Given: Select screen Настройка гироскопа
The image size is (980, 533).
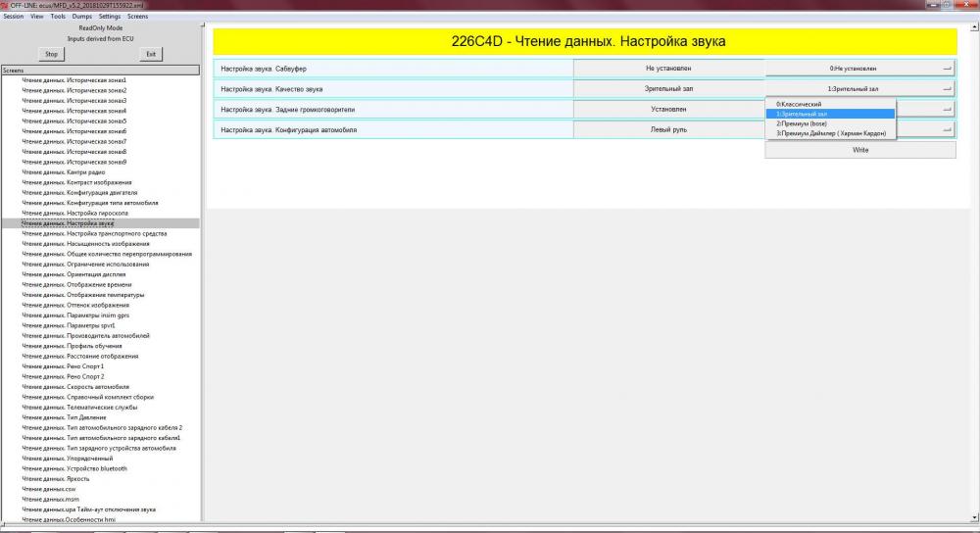Looking at the screenshot, I should (75, 213).
